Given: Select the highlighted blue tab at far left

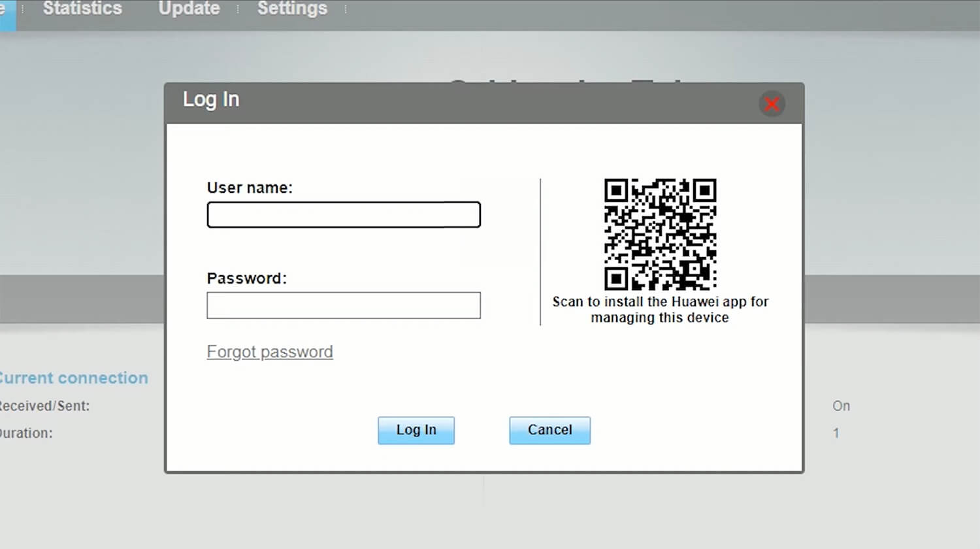Looking at the screenshot, I should (x=7, y=13).
